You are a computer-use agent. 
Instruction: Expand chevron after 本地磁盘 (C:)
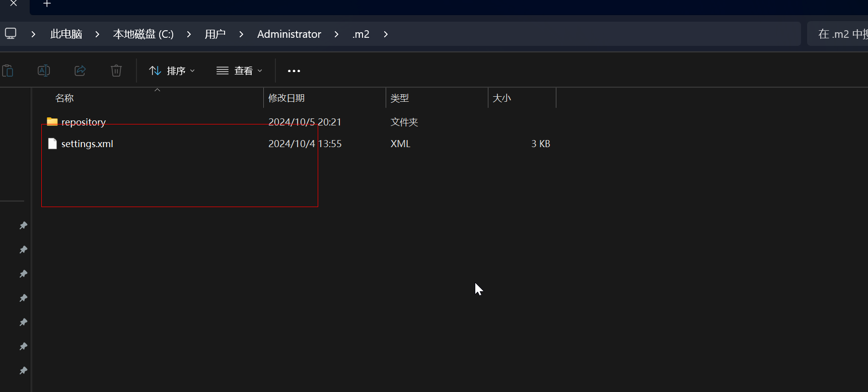[x=189, y=34]
